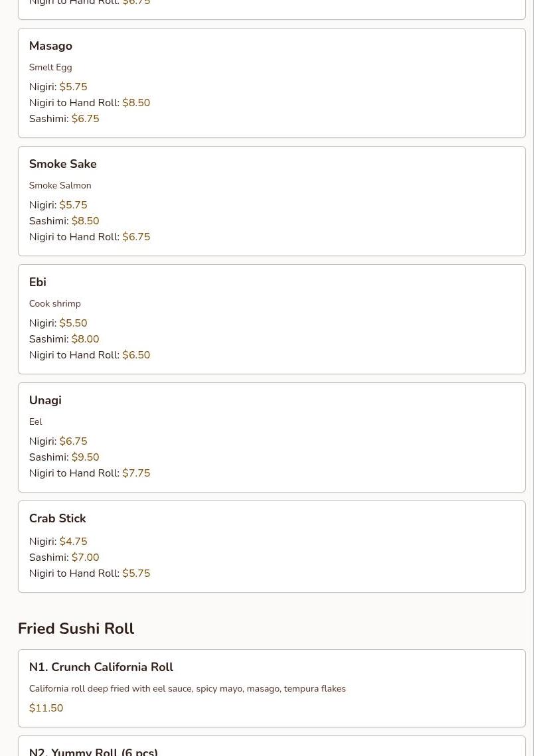The width and height of the screenshot is (547, 756).
Task: Select Unagi Sashimi price $9.50
Action: (x=85, y=457)
